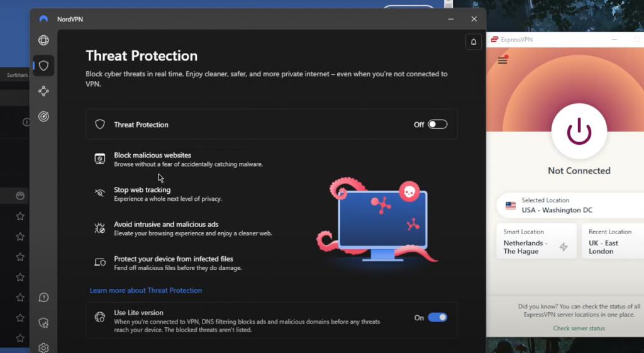Close the NordVPN window
The image size is (644, 353).
click(x=474, y=19)
